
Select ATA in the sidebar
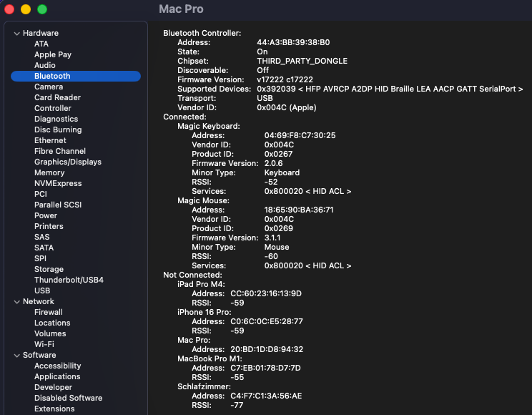(x=41, y=44)
